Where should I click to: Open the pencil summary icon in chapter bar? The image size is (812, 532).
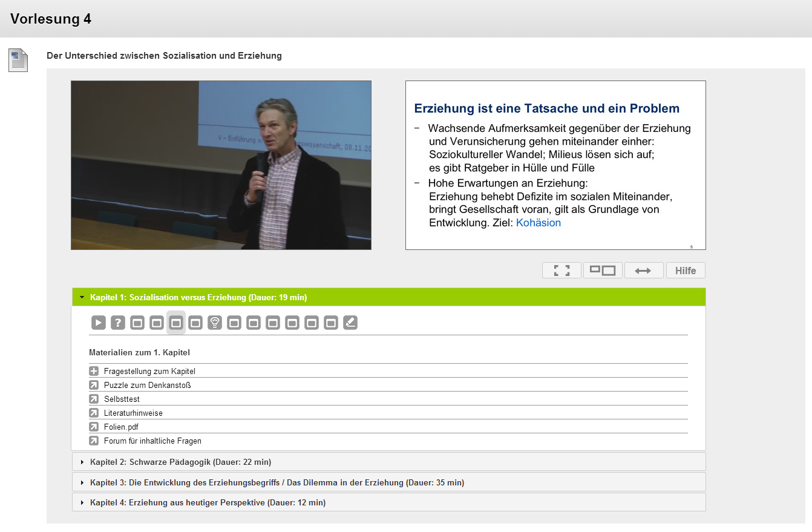350,323
